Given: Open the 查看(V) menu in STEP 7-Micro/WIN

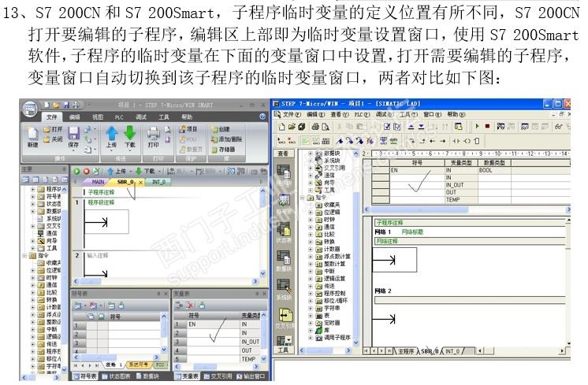Looking at the screenshot, I should pos(340,114).
